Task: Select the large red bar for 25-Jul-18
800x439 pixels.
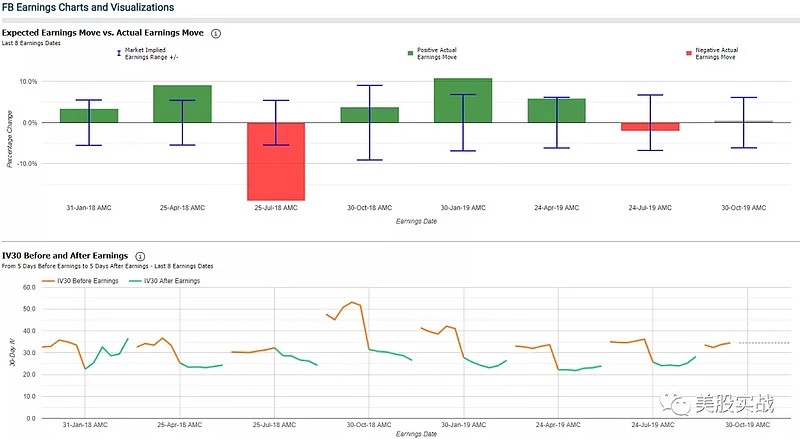Action: 276,161
